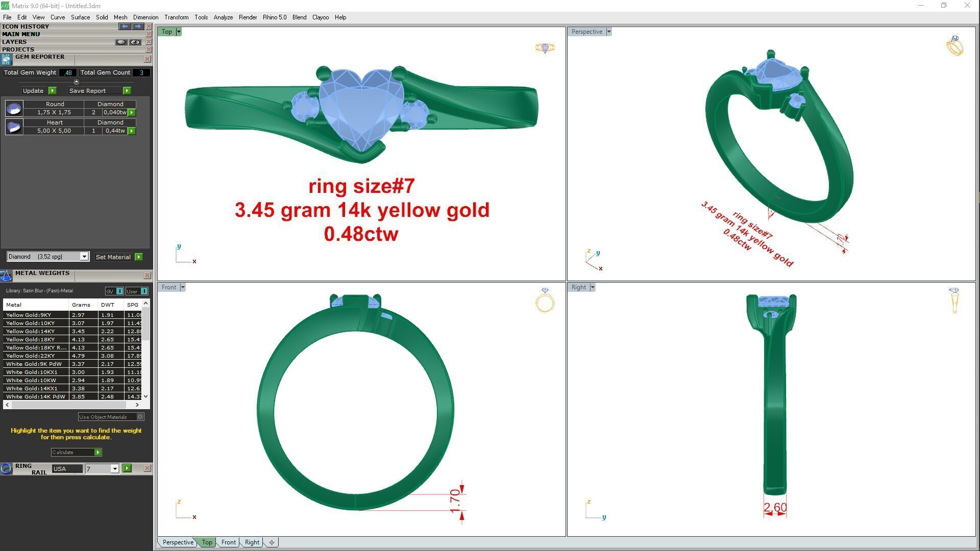
Task: Click the USA ring size standard field
Action: pos(67,468)
